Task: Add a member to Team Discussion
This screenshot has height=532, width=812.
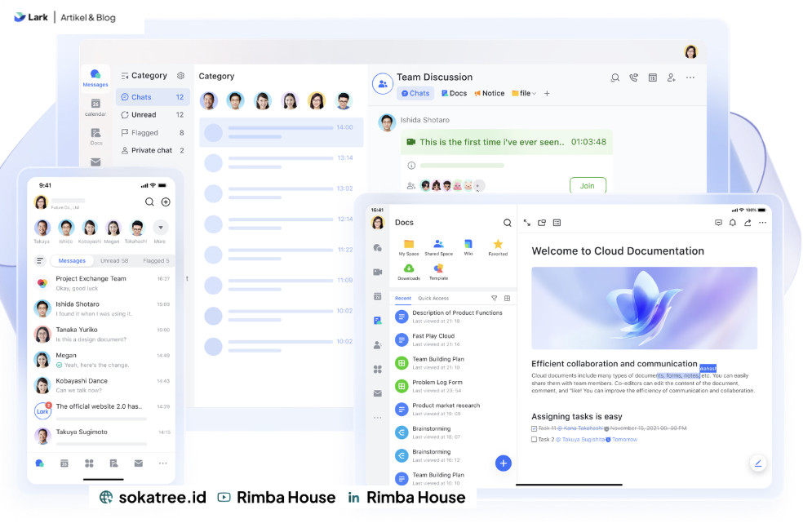Action: 671,78
